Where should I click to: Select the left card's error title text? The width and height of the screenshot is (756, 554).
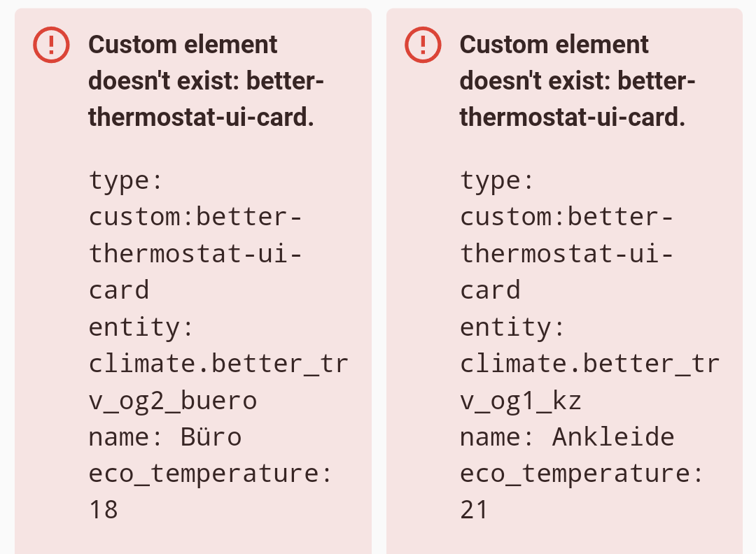point(206,81)
